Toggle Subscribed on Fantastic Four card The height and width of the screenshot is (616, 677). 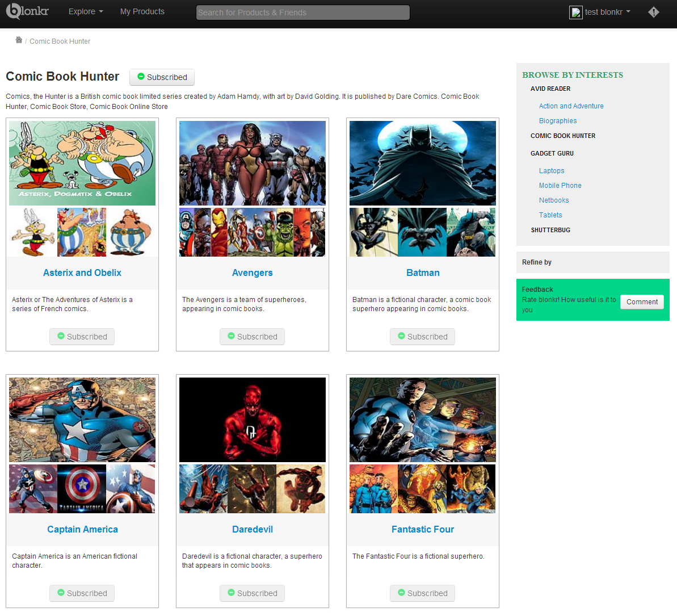[x=422, y=593]
